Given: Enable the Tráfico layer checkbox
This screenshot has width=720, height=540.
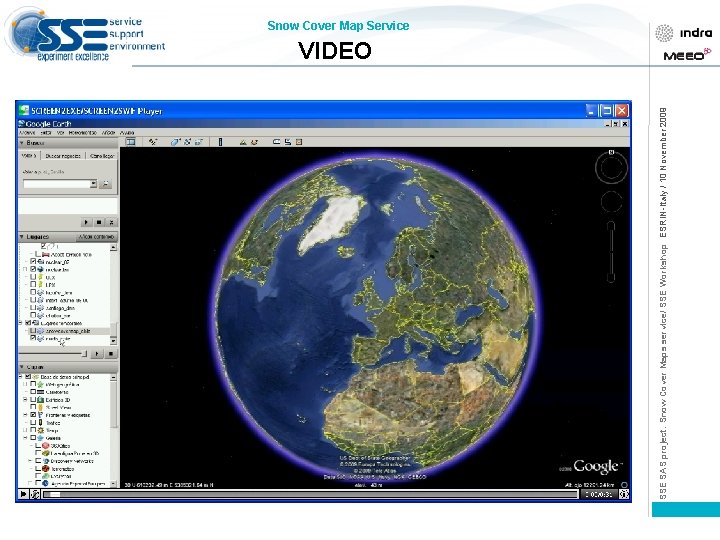Looking at the screenshot, I should click(33, 422).
